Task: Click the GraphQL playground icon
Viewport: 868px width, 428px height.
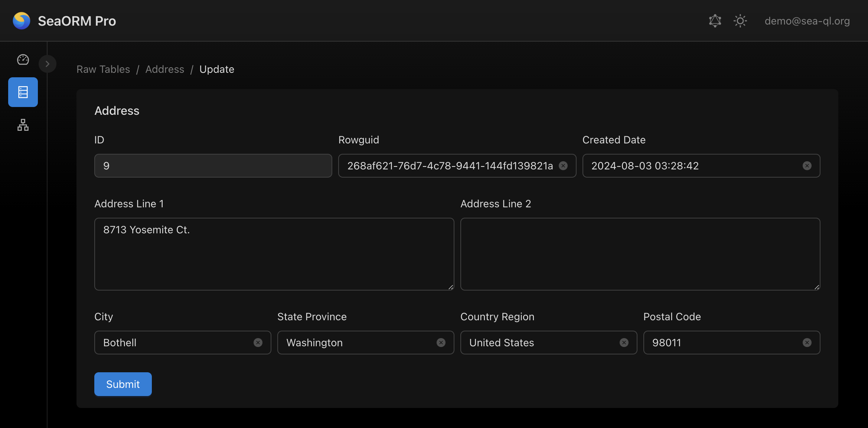Action: 715,21
